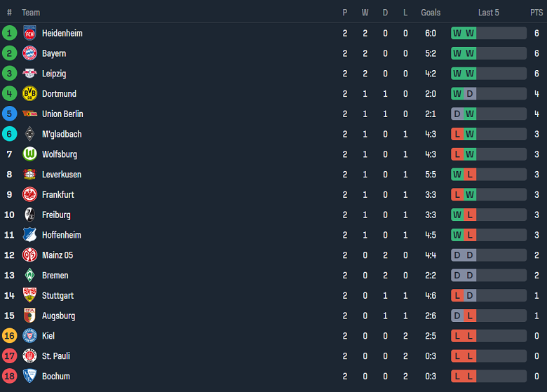Viewport: 547px width, 392px height.
Task: Click the Heidenheim club crest icon
Action: [x=29, y=33]
